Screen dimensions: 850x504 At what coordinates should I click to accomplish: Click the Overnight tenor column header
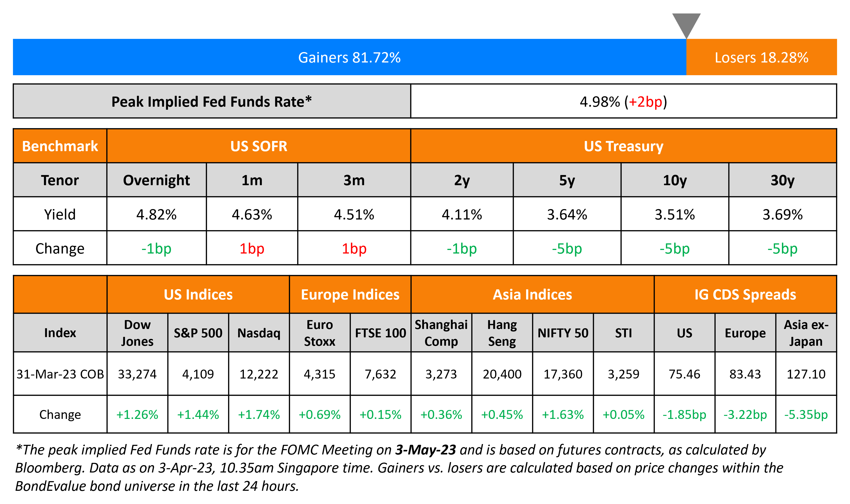pyautogui.click(x=156, y=180)
